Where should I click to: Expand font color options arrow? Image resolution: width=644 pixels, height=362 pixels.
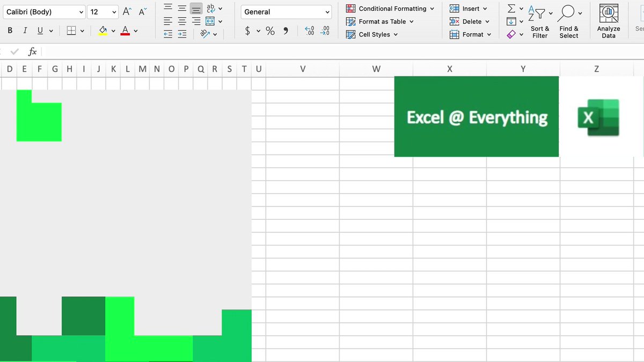pos(136,31)
